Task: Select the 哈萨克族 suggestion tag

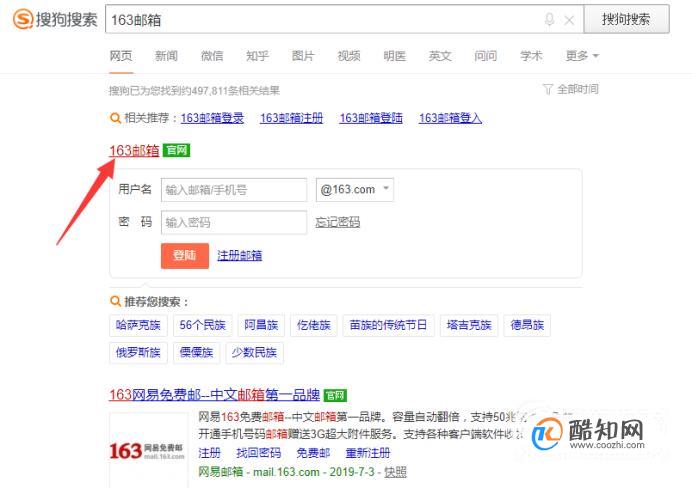Action: (x=138, y=326)
